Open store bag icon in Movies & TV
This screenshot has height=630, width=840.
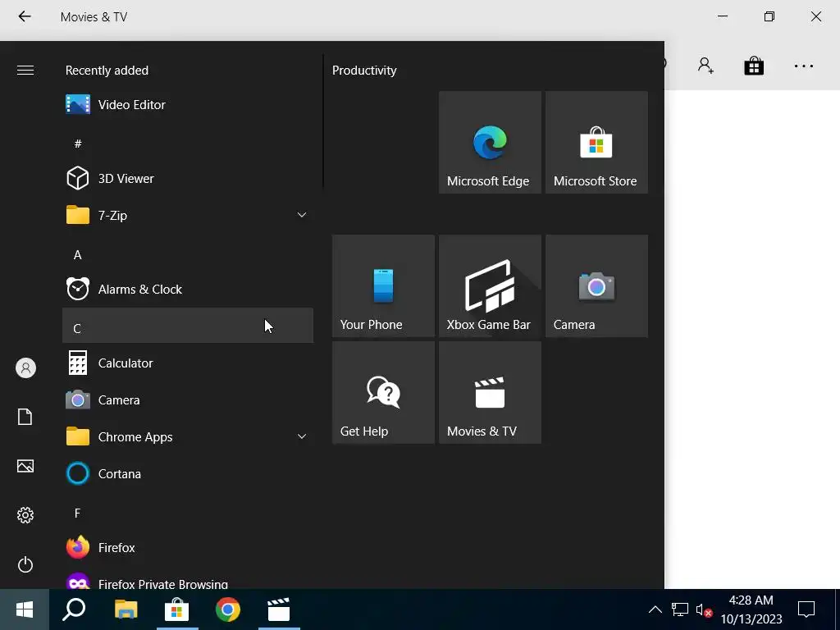(x=754, y=66)
